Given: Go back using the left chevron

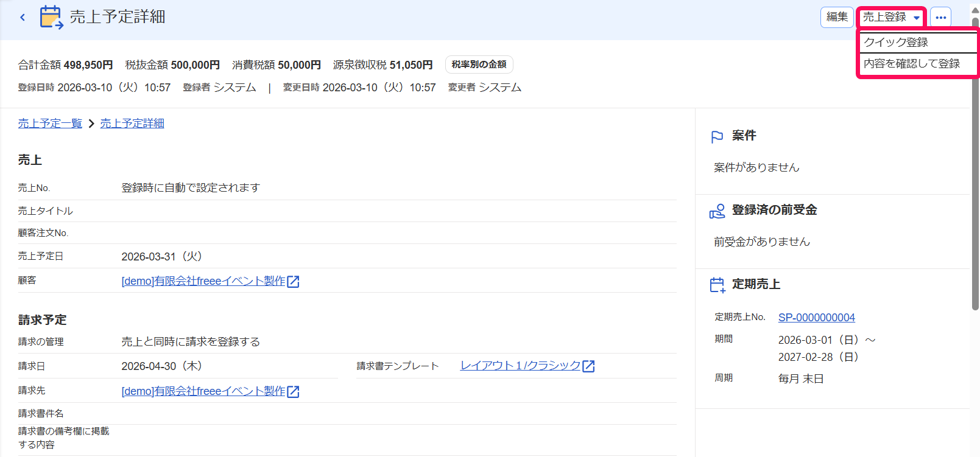Looking at the screenshot, I should tap(23, 17).
